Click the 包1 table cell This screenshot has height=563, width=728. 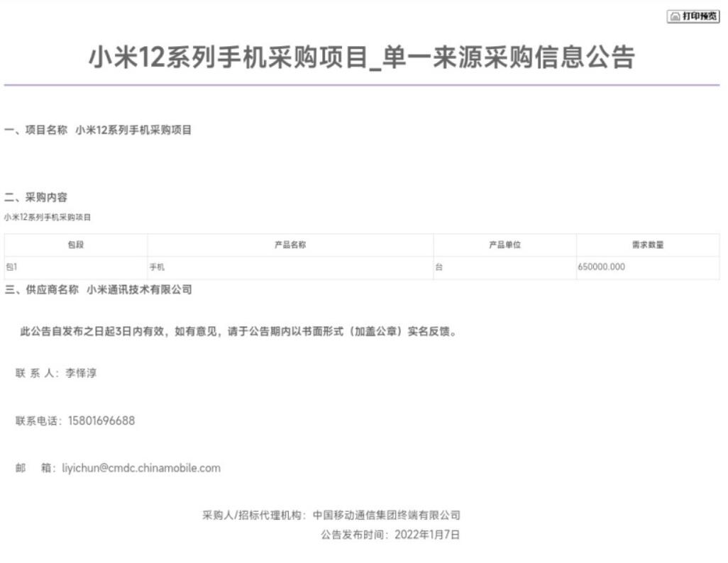tap(76, 267)
